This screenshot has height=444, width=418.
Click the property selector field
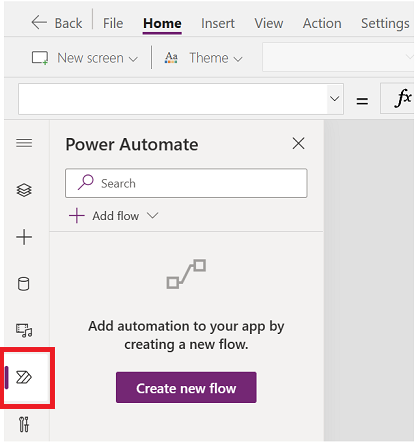click(x=181, y=99)
